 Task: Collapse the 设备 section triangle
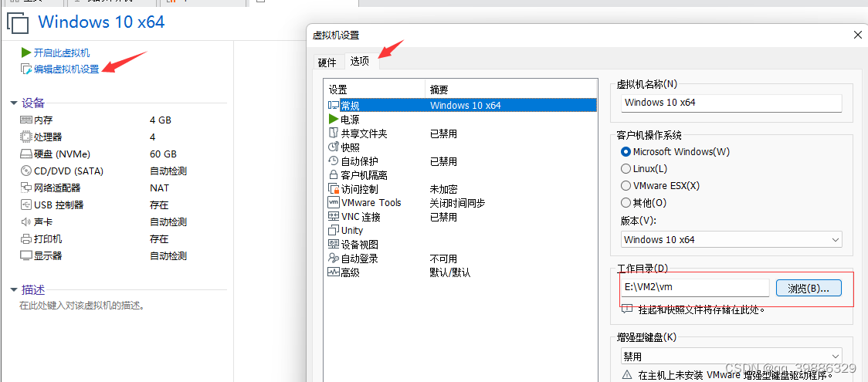tap(14, 103)
